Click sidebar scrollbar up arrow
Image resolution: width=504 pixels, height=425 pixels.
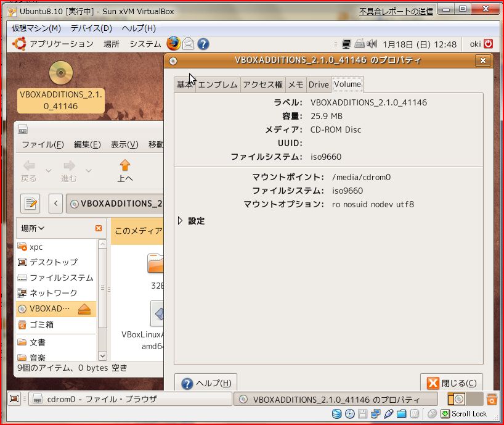(102, 244)
